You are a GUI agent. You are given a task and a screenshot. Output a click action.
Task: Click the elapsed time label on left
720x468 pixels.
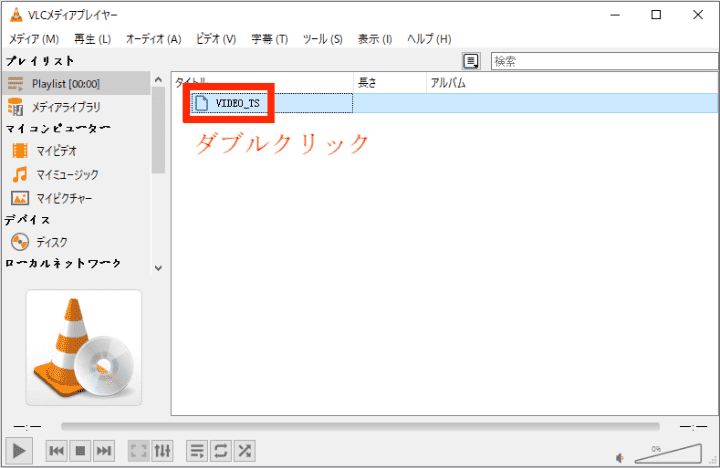point(27,427)
